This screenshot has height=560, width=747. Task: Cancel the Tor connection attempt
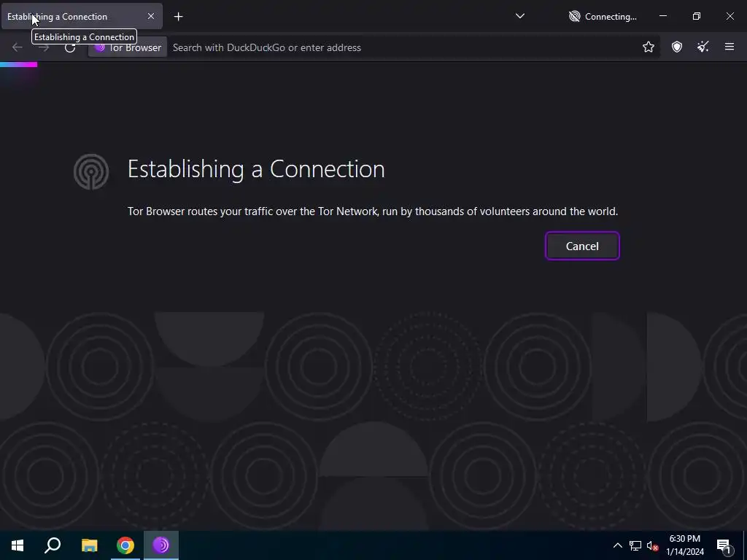[582, 246]
